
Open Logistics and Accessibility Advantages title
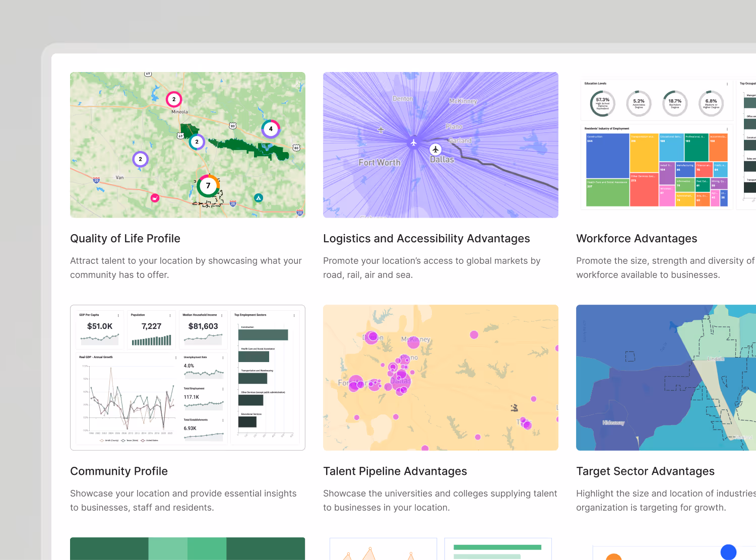[x=426, y=239]
